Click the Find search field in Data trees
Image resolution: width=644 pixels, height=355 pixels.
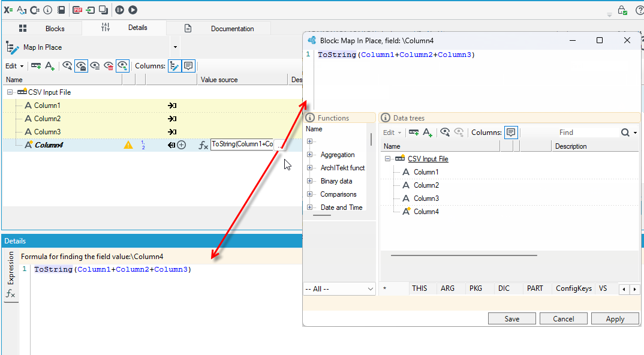click(x=588, y=133)
